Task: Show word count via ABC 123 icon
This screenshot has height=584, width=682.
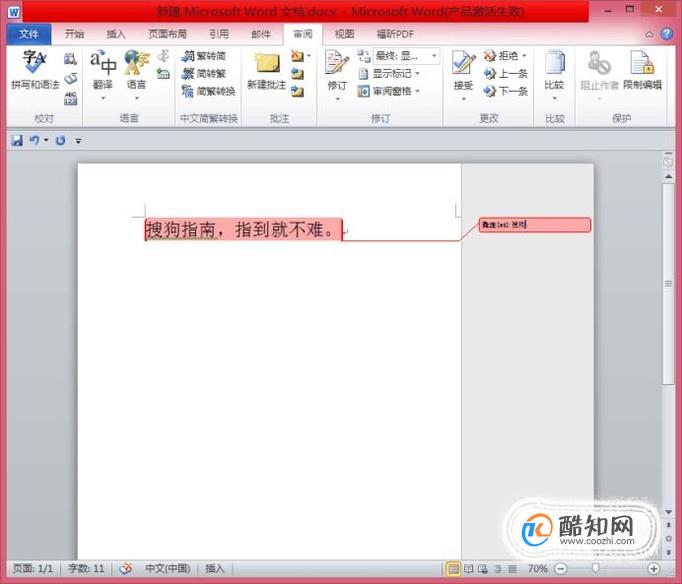Action: click(70, 98)
